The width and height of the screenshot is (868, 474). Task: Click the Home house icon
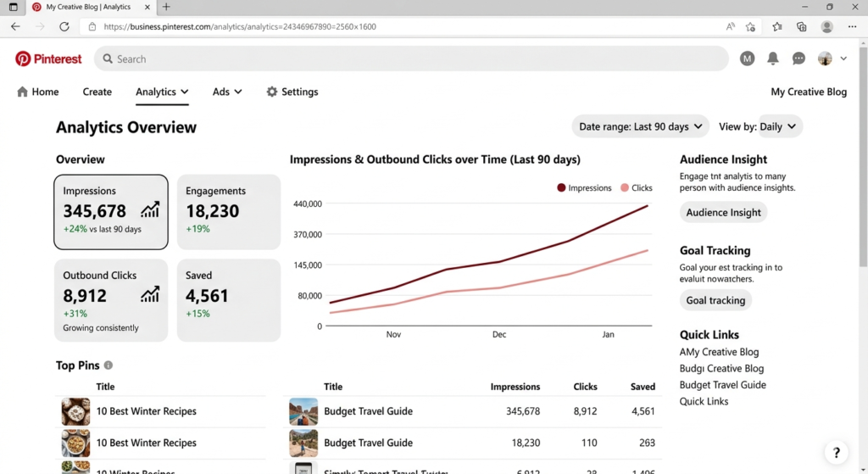[22, 92]
